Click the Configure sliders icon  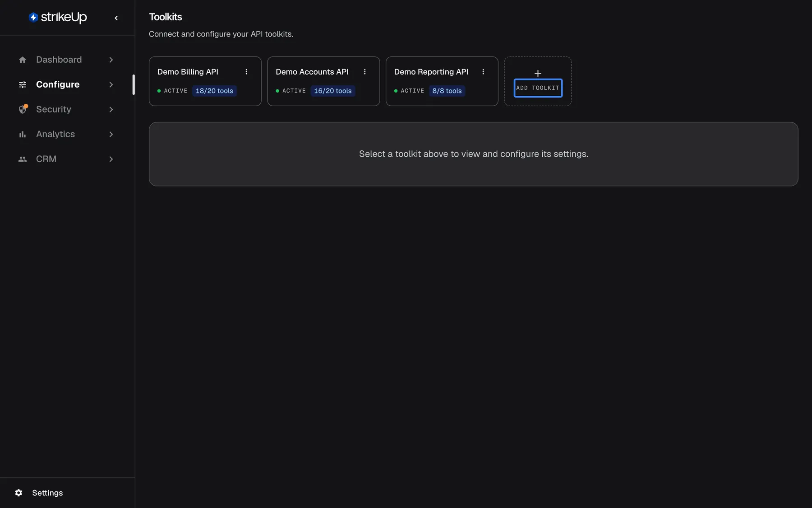point(23,84)
